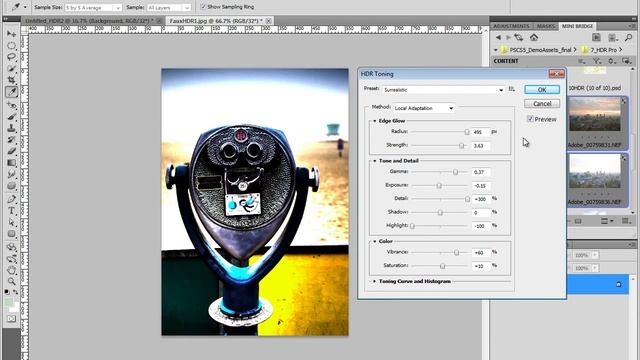Viewport: 640px width, 360px height.
Task: Click the Saturation slider handle
Action: point(442,266)
